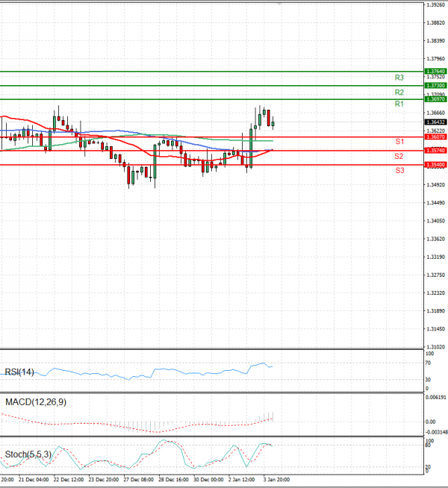This screenshot has width=448, height=488.
Task: Click the S1 support label
Action: pyautogui.click(x=399, y=142)
